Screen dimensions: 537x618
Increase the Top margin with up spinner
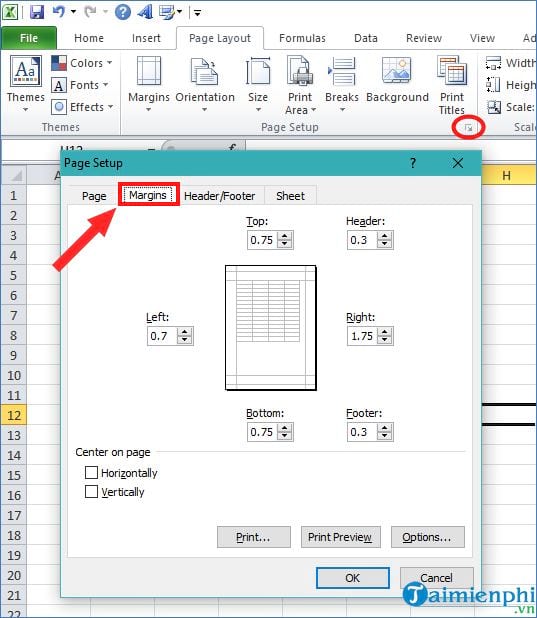[x=285, y=236]
